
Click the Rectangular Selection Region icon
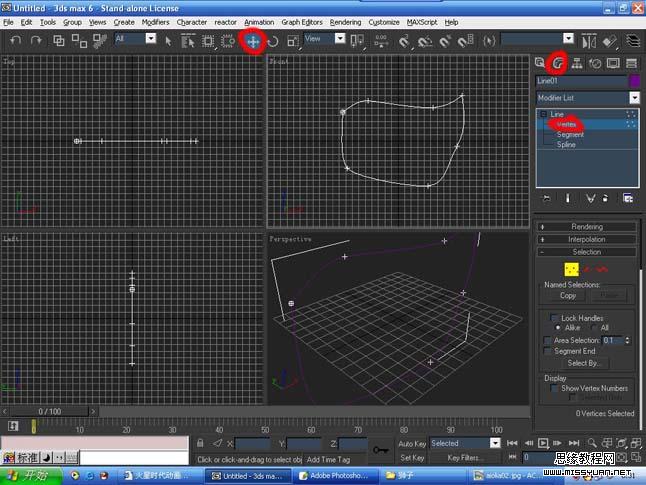(208, 41)
